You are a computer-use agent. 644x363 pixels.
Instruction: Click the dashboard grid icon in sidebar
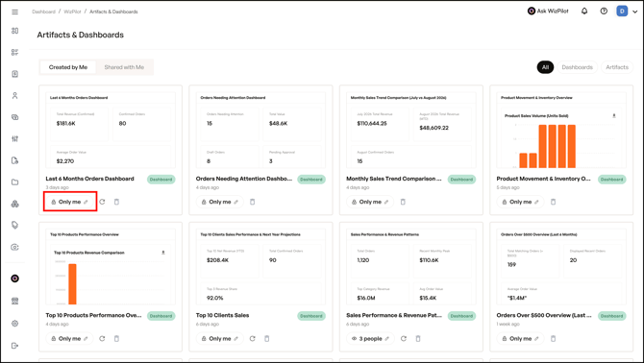[x=14, y=31]
